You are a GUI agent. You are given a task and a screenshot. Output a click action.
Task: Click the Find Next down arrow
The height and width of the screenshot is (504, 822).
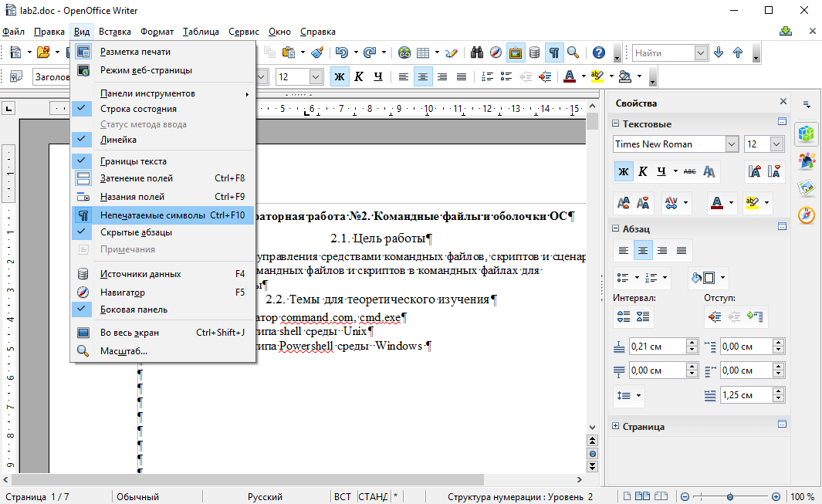tap(719, 52)
